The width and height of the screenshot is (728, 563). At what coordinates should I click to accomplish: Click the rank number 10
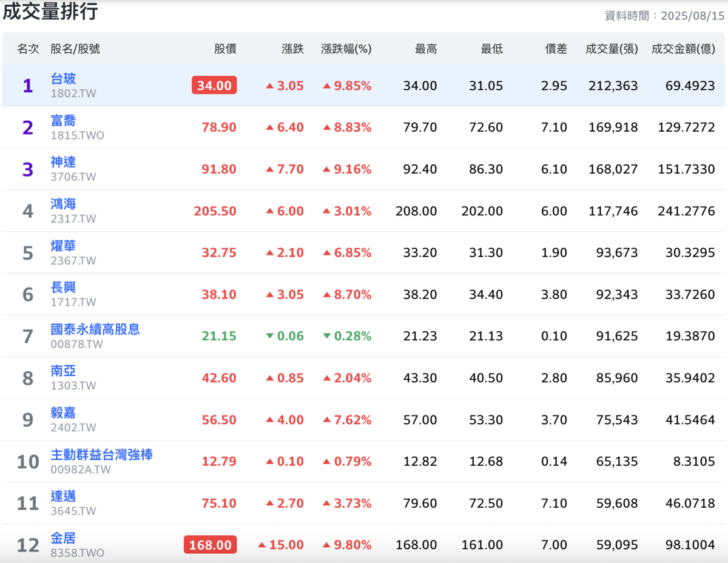point(28,462)
